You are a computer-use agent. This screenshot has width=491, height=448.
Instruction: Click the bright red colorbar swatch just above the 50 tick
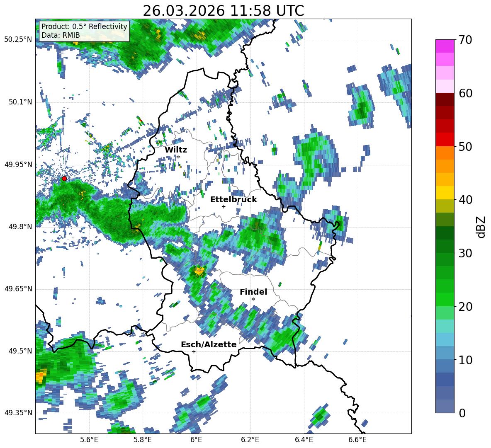(445, 140)
